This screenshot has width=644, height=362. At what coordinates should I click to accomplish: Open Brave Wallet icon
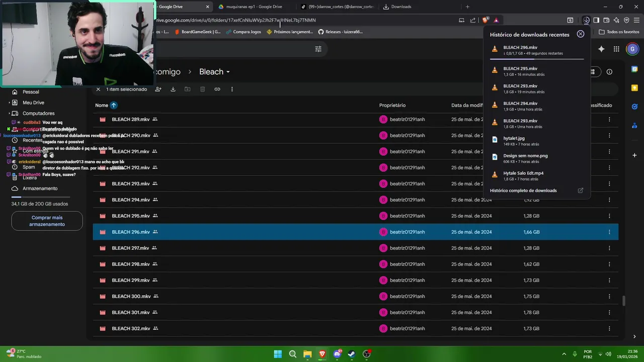click(606, 20)
